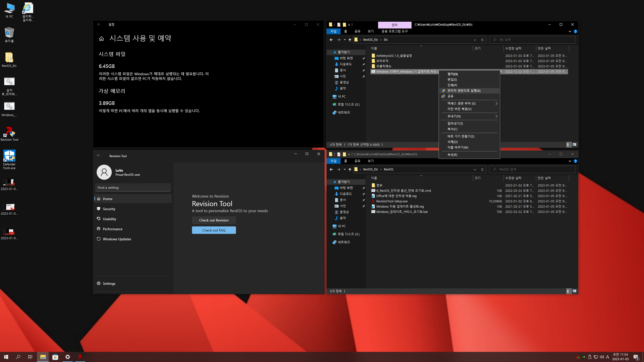This screenshot has width=644, height=362.
Task: Click Find a setting search field
Action: coord(133,188)
